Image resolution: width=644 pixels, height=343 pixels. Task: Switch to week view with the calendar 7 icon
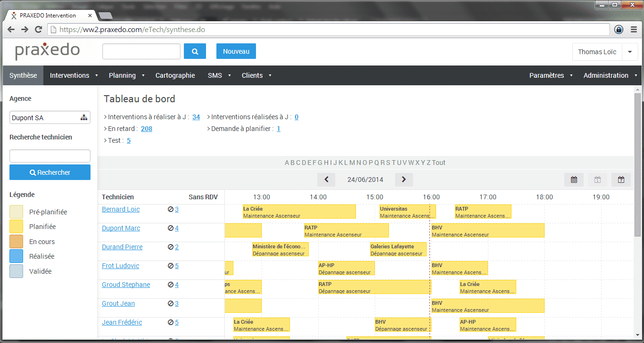tap(621, 179)
